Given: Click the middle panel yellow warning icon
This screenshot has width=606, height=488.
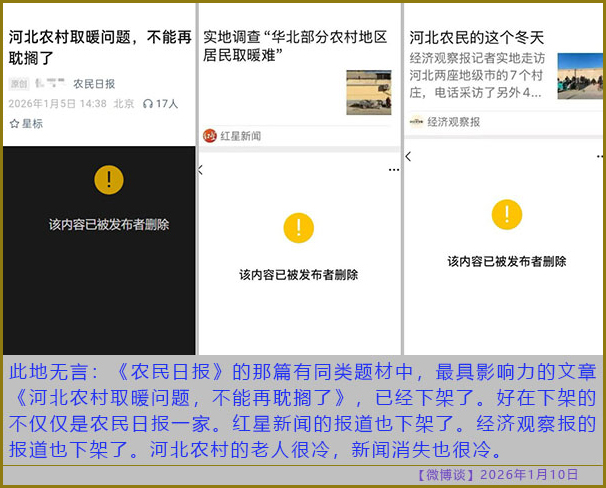Looking at the screenshot, I should 298,228.
